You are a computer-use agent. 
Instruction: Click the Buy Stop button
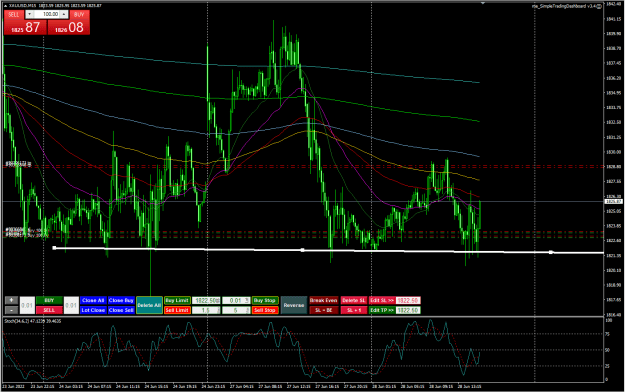point(265,300)
